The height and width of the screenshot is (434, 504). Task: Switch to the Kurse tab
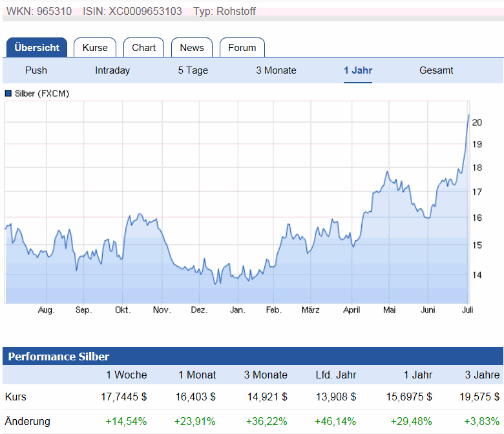[95, 48]
